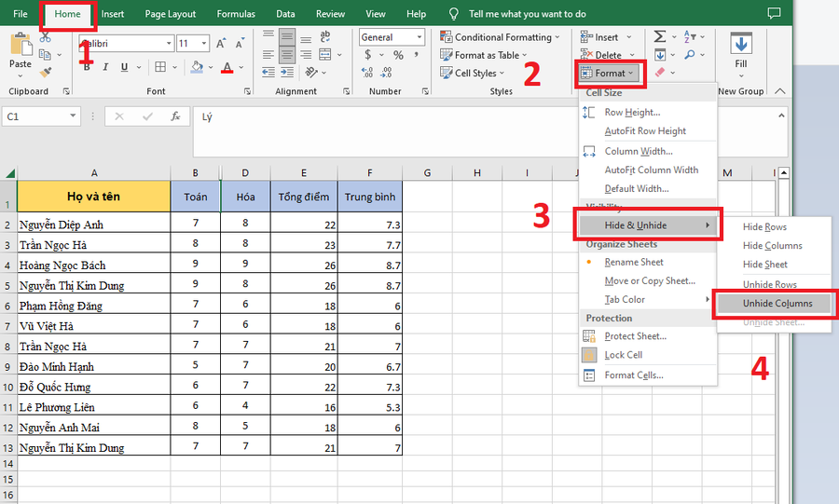Open the comments icon at top right

tap(774, 13)
